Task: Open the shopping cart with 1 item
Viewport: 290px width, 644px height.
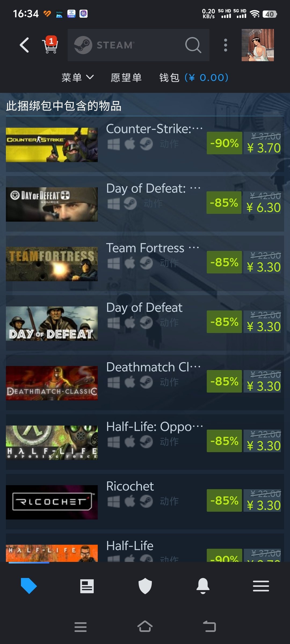Action: [50, 45]
